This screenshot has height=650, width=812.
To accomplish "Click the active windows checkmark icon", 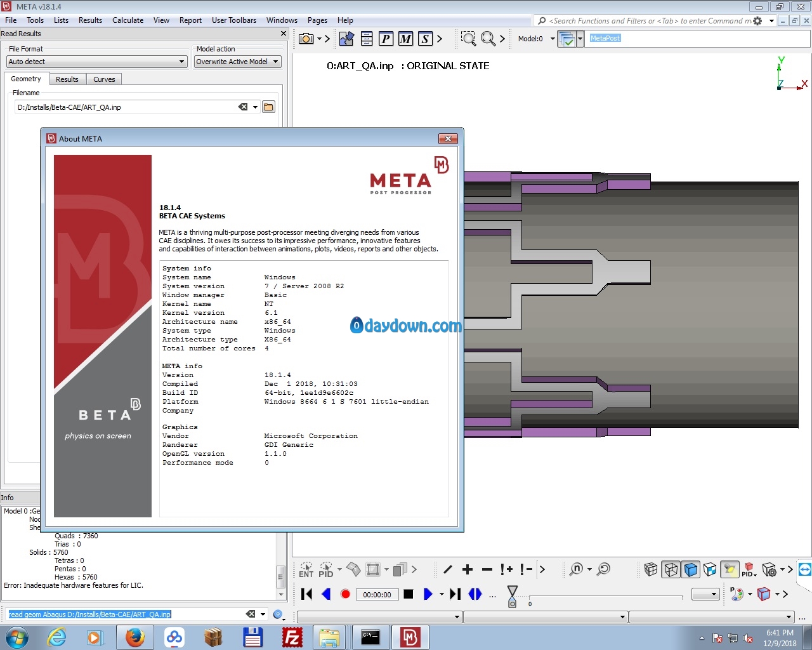I will (567, 39).
